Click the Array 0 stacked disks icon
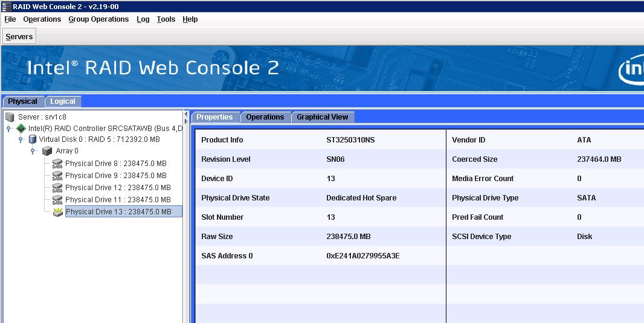 point(47,151)
